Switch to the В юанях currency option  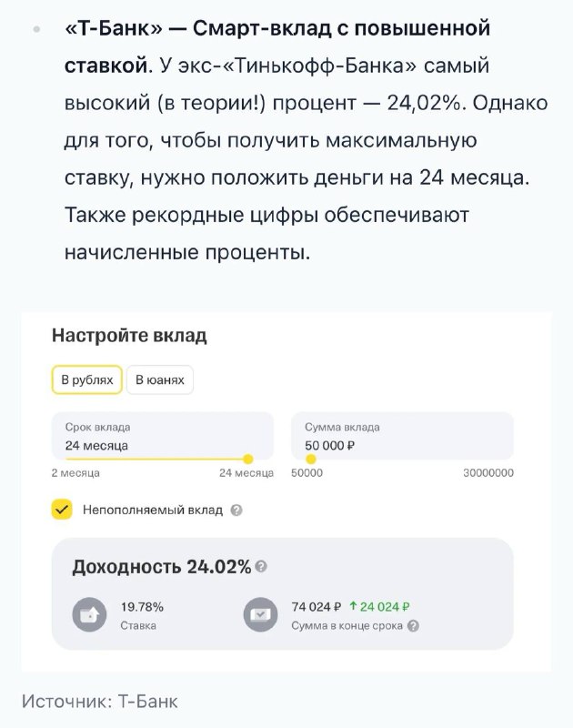coord(159,379)
